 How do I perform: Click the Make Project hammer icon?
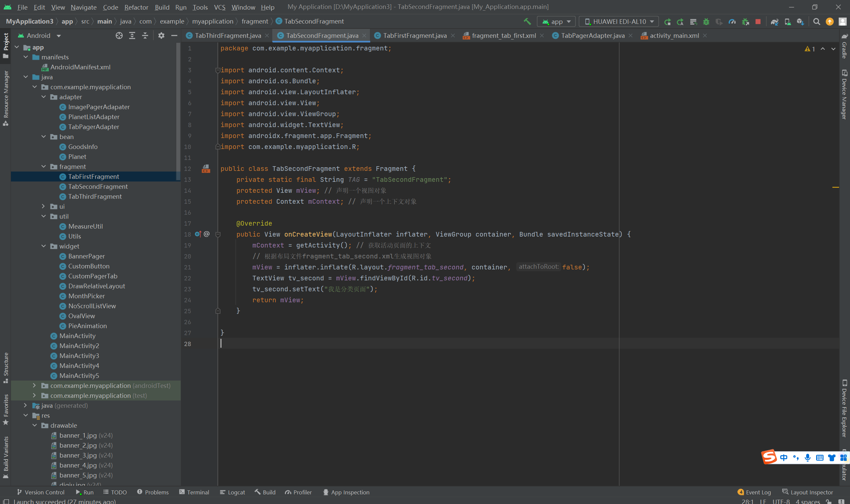[x=527, y=21]
